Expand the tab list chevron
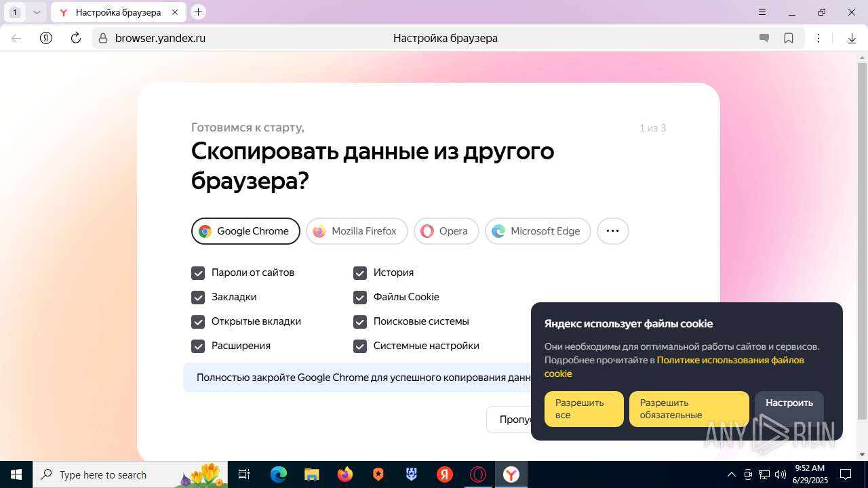Screen dimensions: 868x488 tap(37, 12)
